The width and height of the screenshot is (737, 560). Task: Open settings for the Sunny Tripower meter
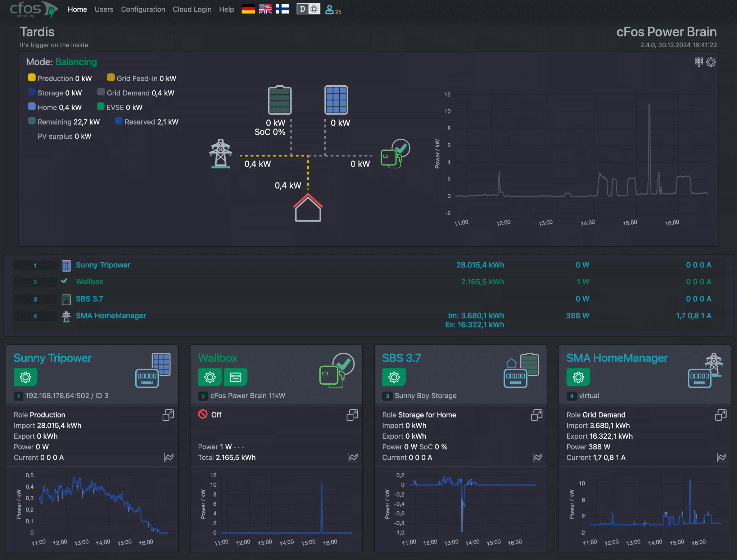(26, 377)
